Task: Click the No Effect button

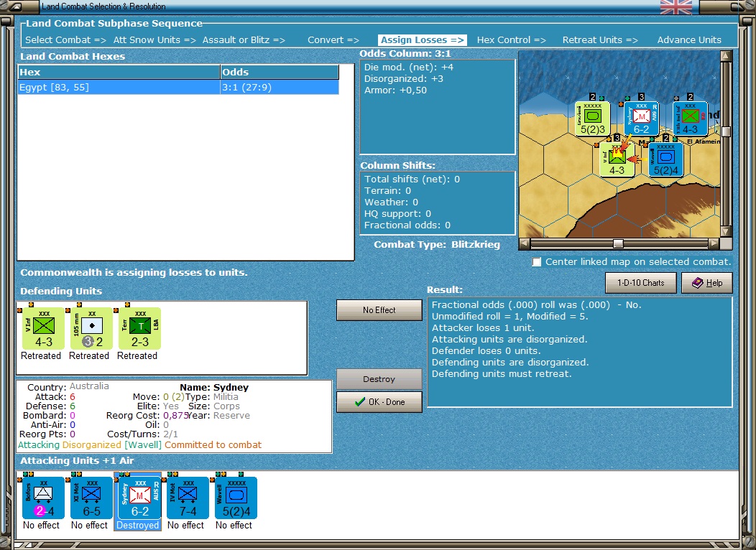Action: 379,310
